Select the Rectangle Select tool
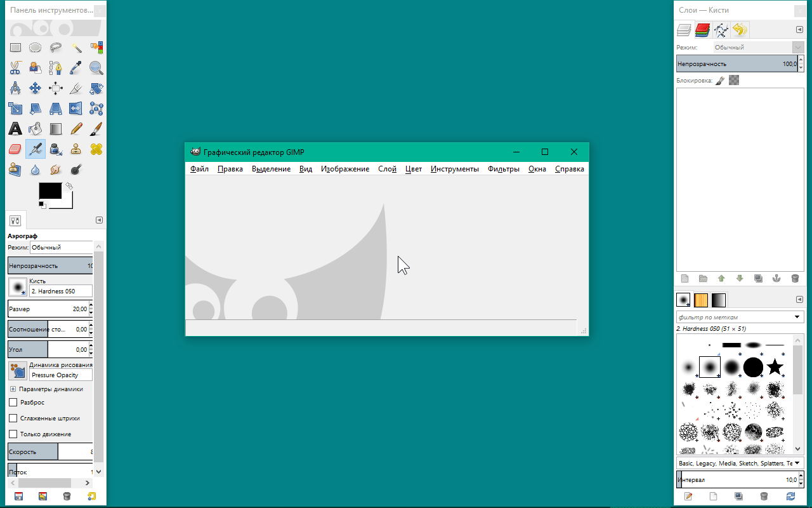 15,48
